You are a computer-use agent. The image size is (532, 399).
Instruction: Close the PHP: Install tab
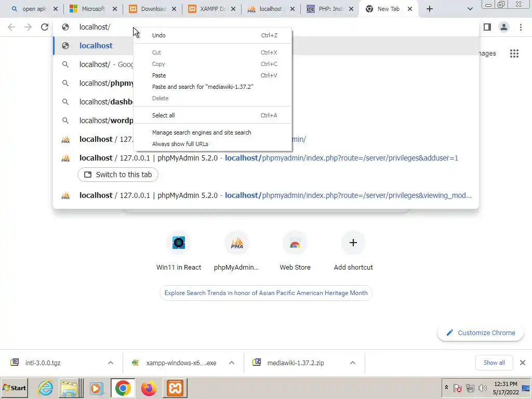pyautogui.click(x=351, y=9)
